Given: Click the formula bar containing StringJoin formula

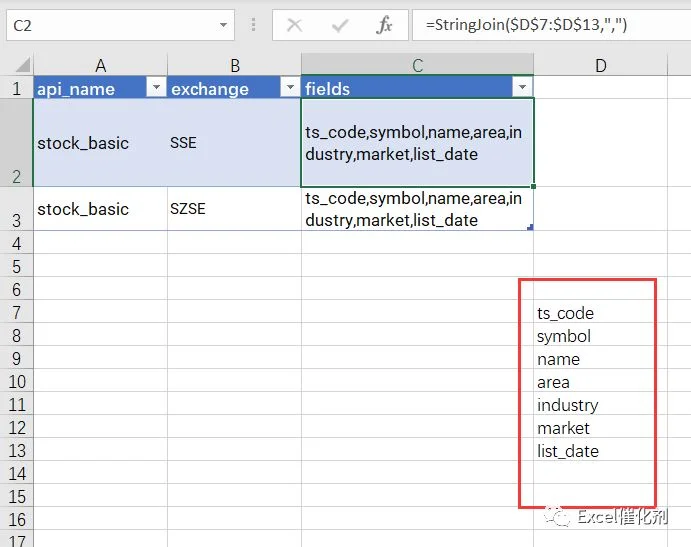Looking at the screenshot, I should click(551, 25).
